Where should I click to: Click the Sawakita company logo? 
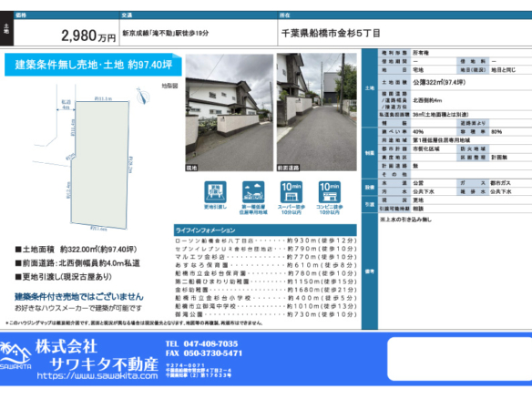coord(15,356)
